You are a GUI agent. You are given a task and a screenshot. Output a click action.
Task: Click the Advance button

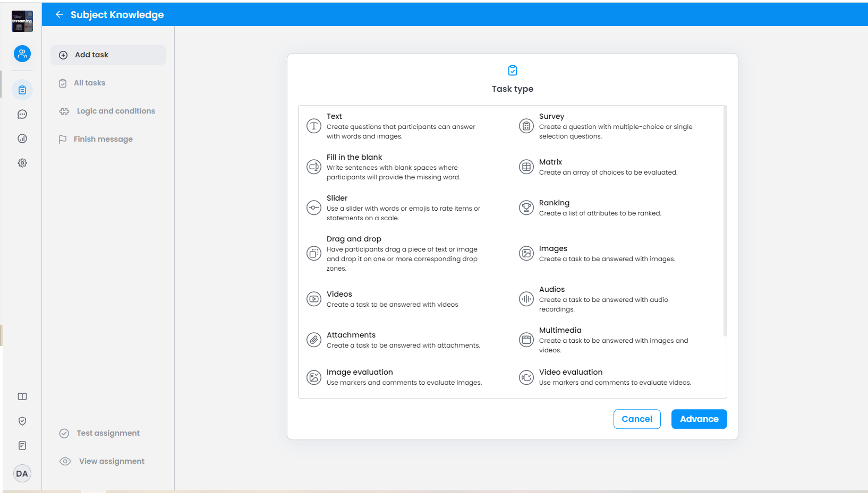click(x=699, y=419)
